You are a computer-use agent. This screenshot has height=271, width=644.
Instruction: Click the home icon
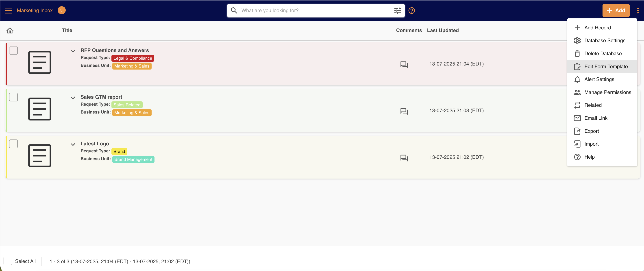[10, 31]
